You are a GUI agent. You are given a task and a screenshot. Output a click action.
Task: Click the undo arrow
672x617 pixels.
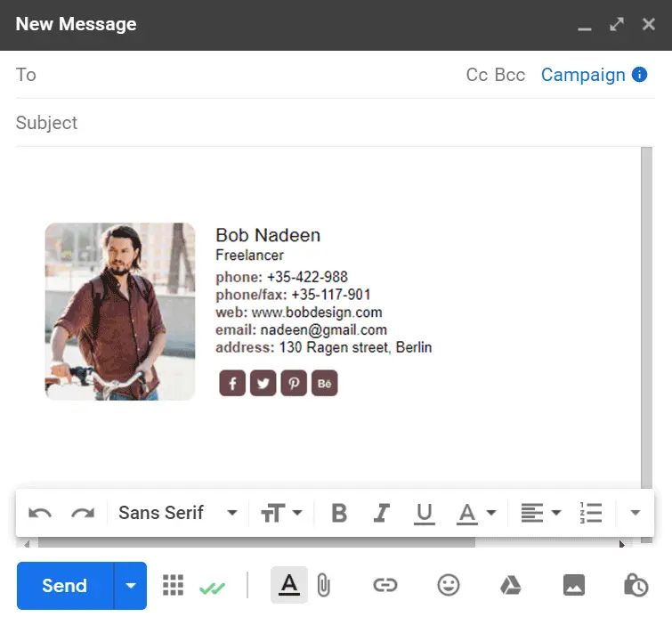pyautogui.click(x=40, y=513)
